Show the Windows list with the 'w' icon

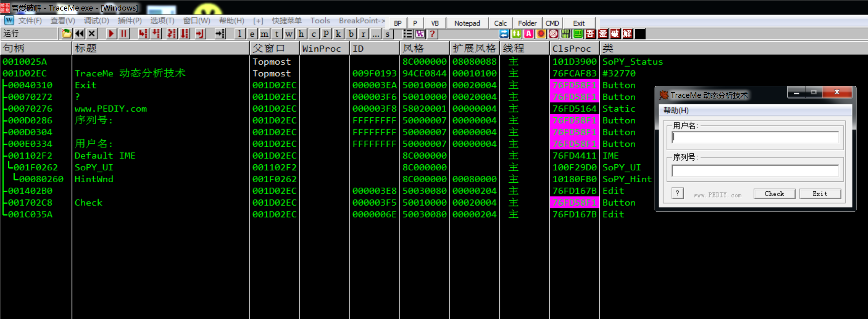coord(289,34)
